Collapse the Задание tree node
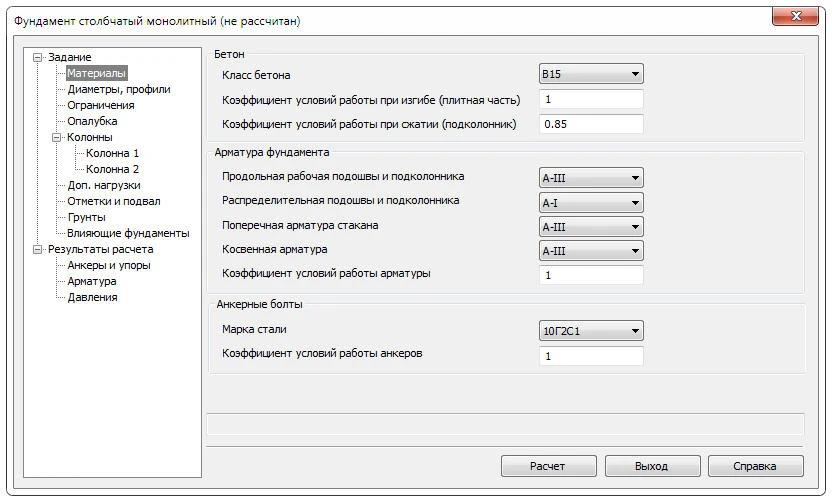This screenshot has width=832, height=501. (38, 58)
